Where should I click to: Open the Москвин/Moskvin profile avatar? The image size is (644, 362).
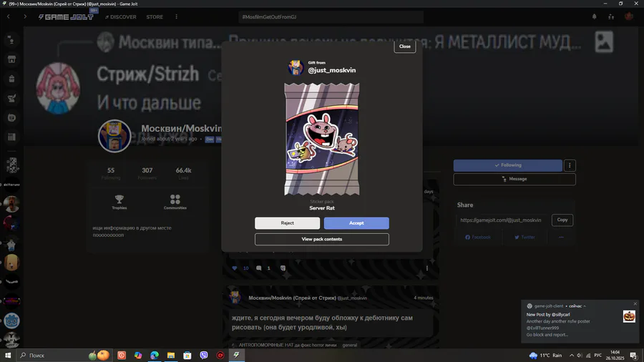(114, 136)
